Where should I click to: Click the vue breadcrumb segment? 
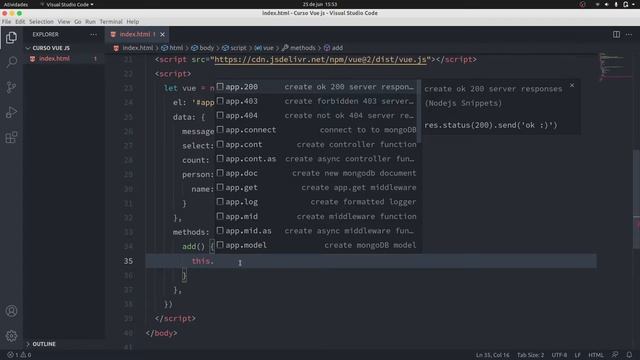click(x=264, y=48)
